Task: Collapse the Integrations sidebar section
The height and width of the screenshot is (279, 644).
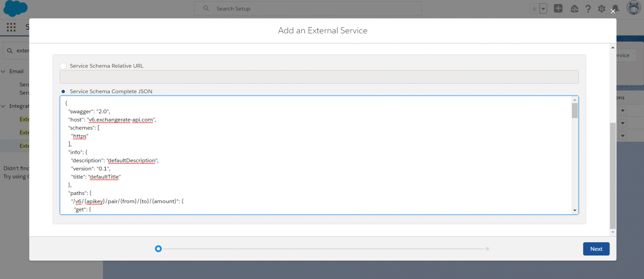Action: click(x=3, y=106)
